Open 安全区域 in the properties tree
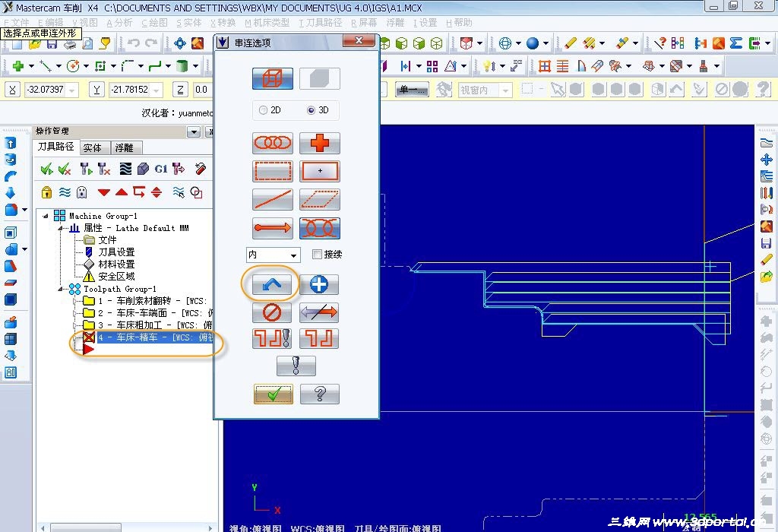Screen dimensions: 778x532 tap(116, 277)
